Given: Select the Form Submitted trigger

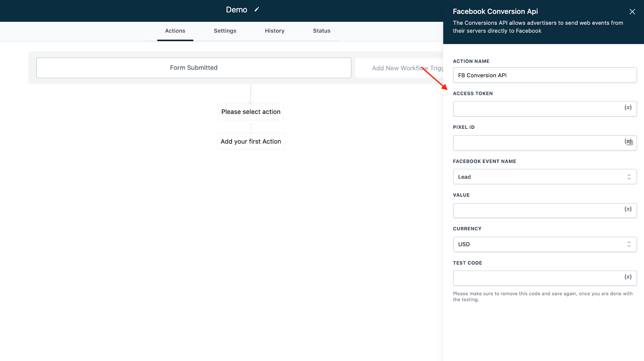Looking at the screenshot, I should tap(194, 68).
